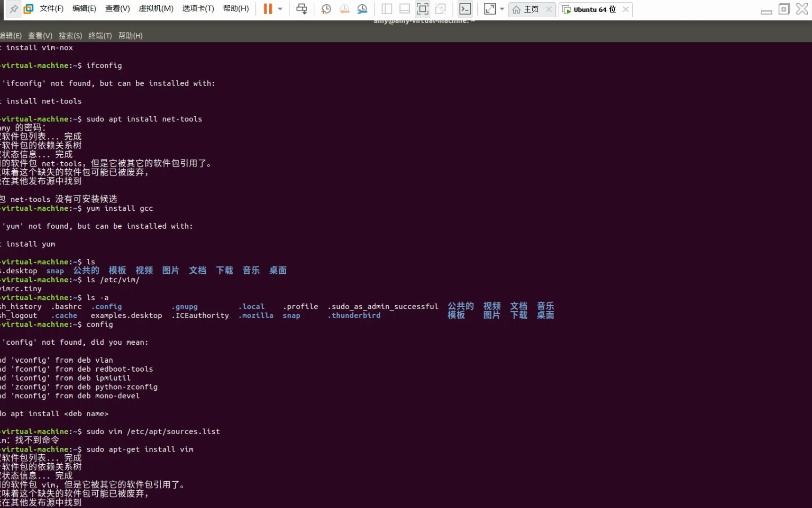Open terminal 搜索(S) menu
Image resolution: width=812 pixels, height=508 pixels.
[x=70, y=36]
